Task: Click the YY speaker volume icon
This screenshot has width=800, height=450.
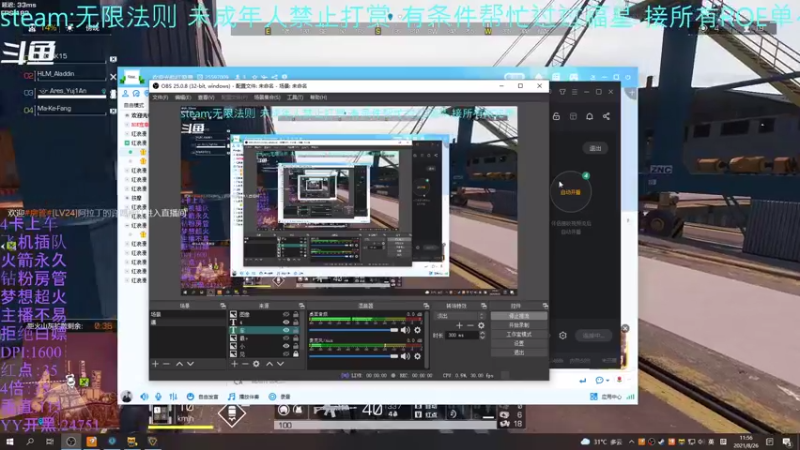Action: 144,396
